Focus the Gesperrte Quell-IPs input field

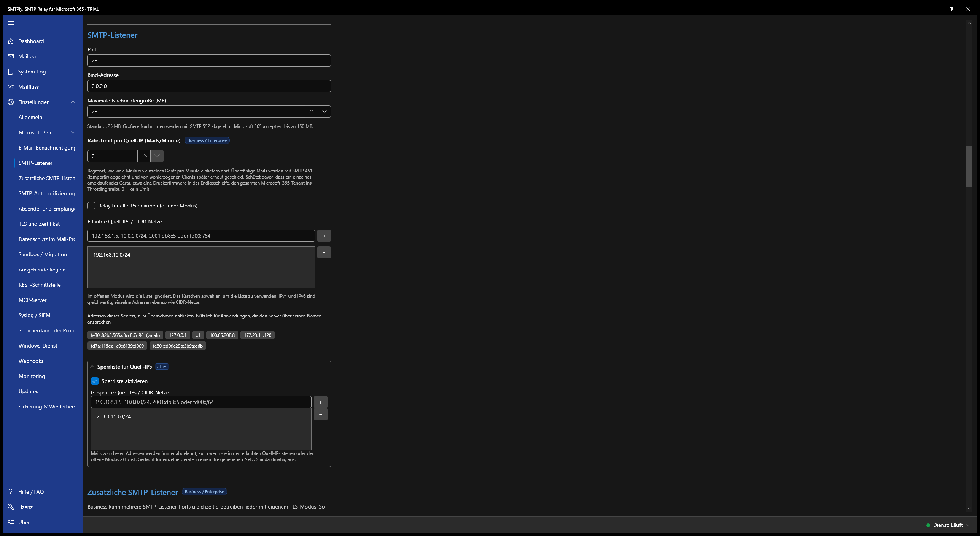(x=201, y=402)
